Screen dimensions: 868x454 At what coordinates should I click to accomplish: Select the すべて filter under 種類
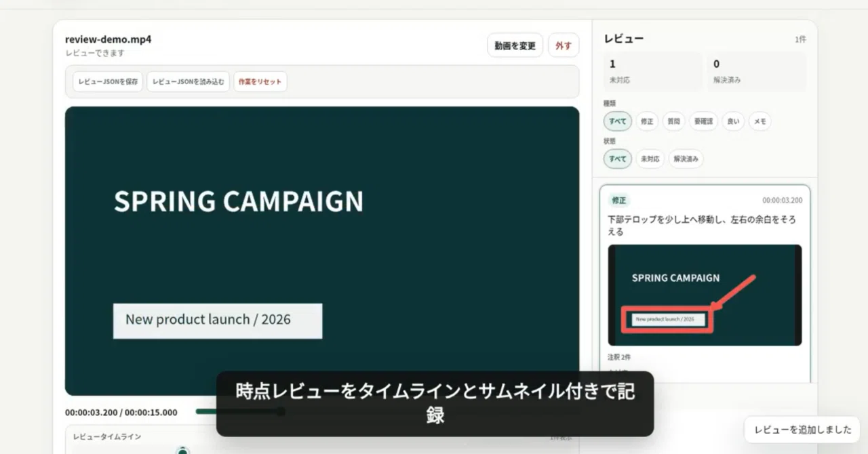pos(618,121)
